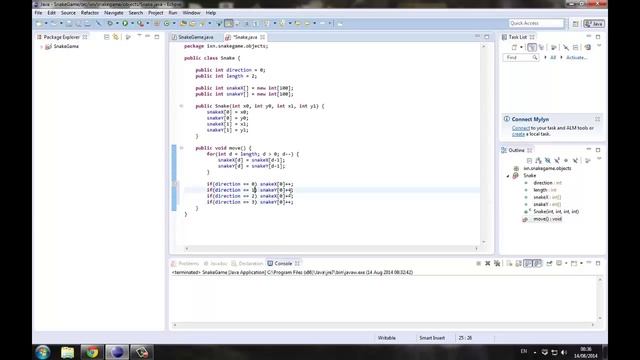The height and width of the screenshot is (360, 640).
Task: Click Collapse All in Package Explorer
Action: [107, 37]
